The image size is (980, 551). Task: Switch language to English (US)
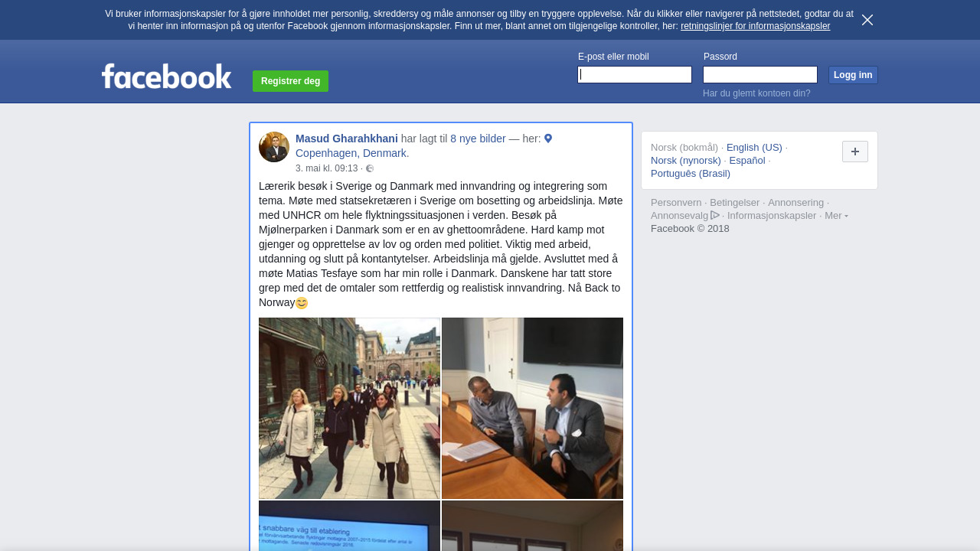click(754, 147)
